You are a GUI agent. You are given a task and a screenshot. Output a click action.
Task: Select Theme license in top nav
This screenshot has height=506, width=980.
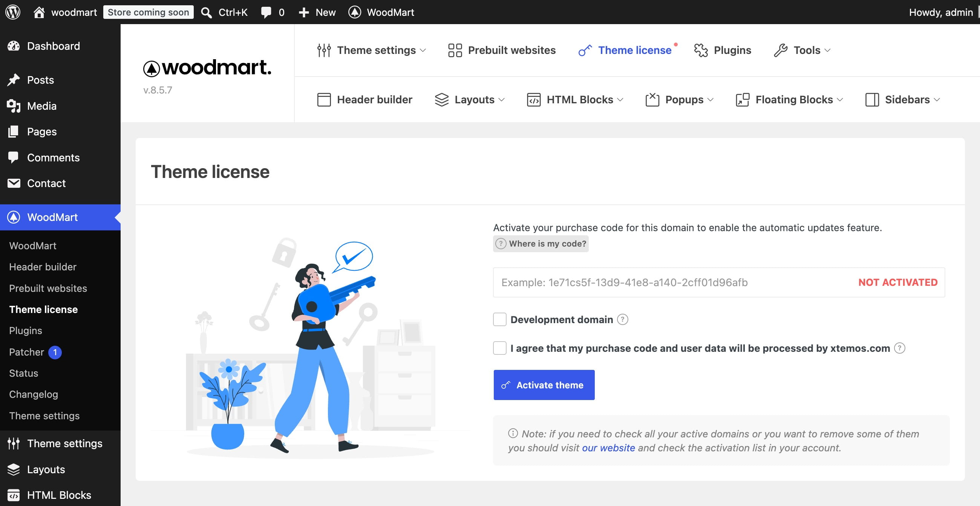pos(625,50)
